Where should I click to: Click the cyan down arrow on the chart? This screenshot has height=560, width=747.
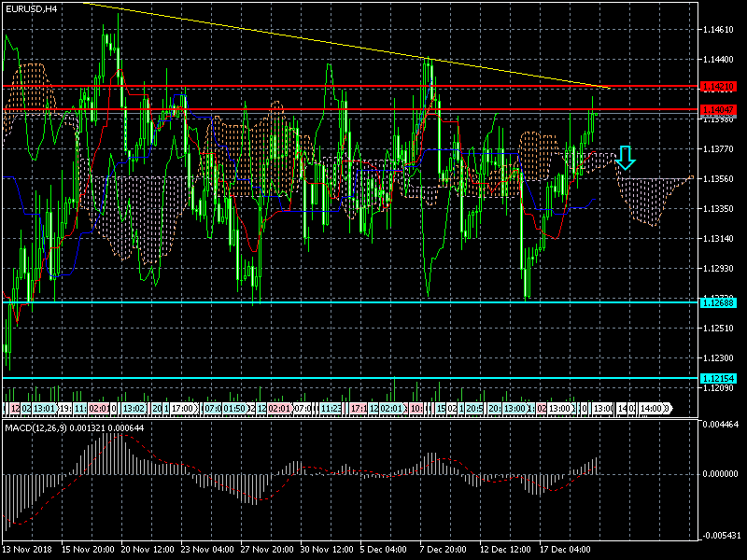(x=626, y=158)
